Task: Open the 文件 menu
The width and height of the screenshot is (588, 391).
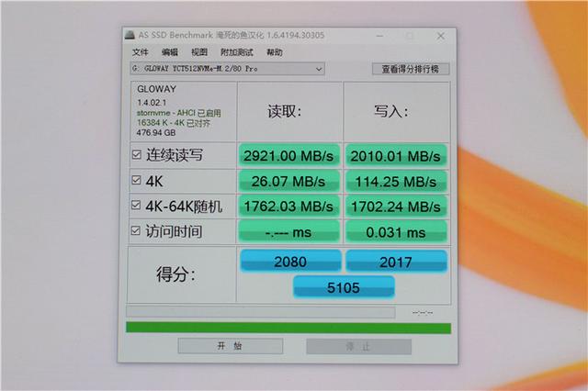Action: (141, 52)
